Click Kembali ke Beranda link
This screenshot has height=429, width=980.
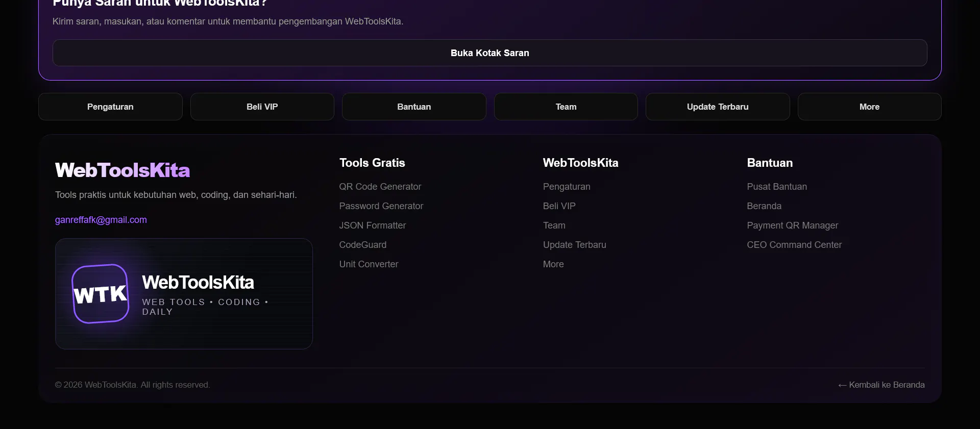tap(881, 385)
